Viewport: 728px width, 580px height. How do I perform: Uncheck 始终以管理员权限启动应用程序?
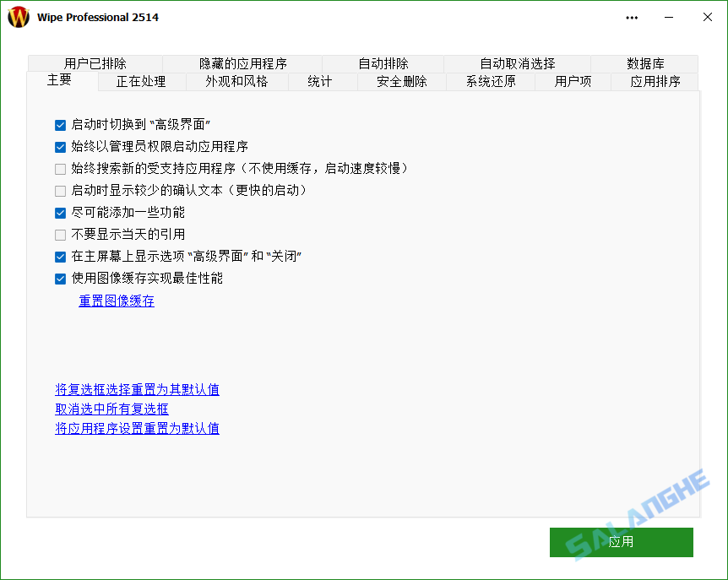[60, 147]
